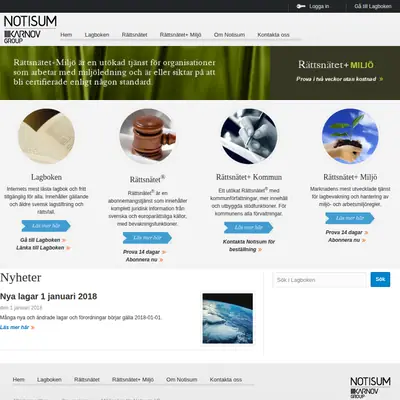The width and height of the screenshot is (400, 400).
Task: Open Rättsnätet in the footer navigation
Action: coord(87,380)
